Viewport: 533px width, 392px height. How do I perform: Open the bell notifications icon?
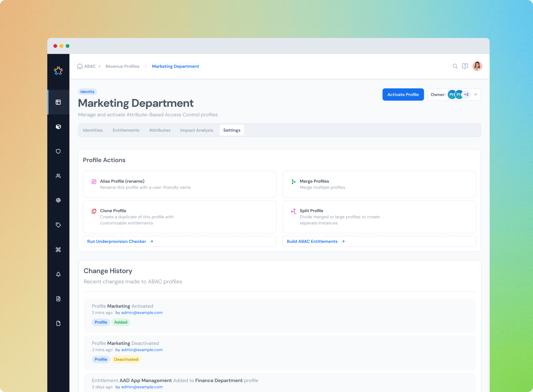coord(58,274)
